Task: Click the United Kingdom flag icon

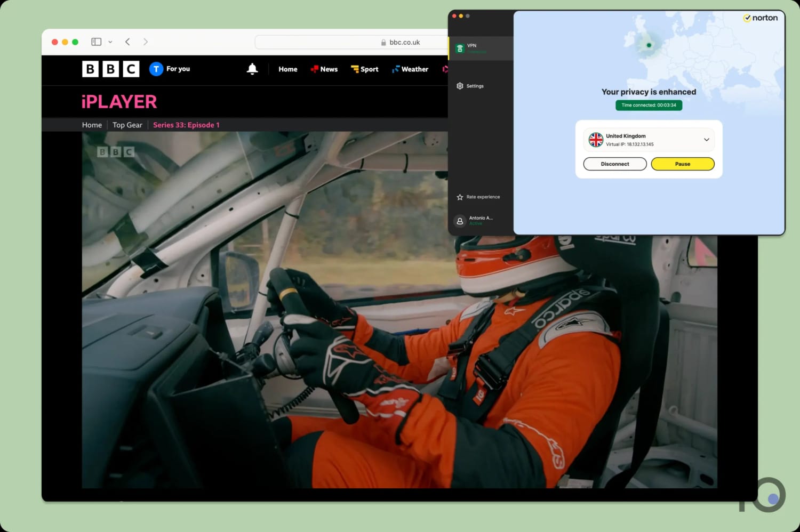Action: tap(596, 140)
